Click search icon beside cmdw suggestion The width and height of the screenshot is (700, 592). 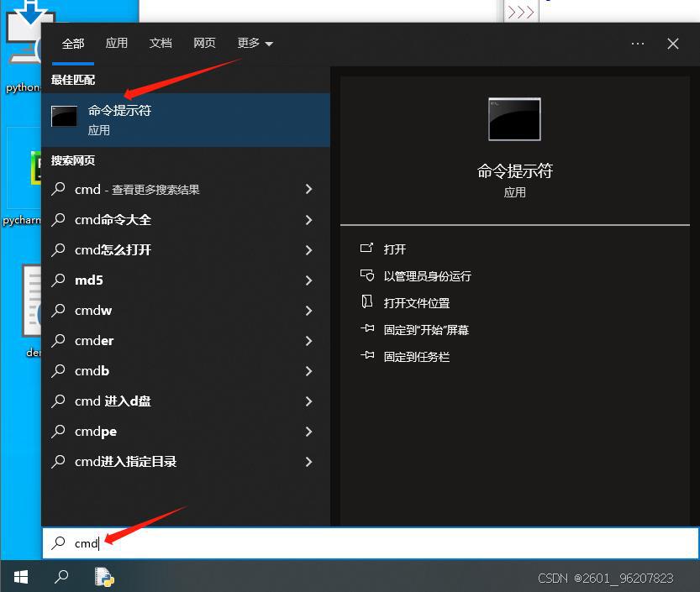pyautogui.click(x=59, y=311)
